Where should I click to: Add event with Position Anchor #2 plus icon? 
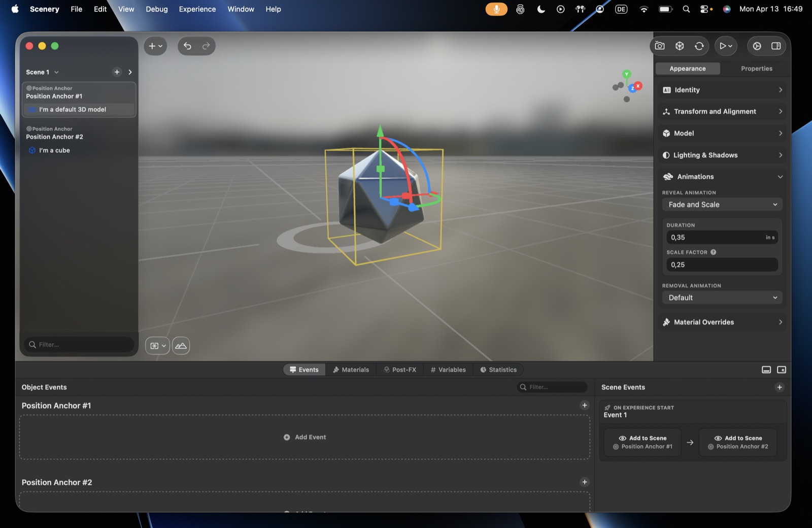tap(585, 482)
